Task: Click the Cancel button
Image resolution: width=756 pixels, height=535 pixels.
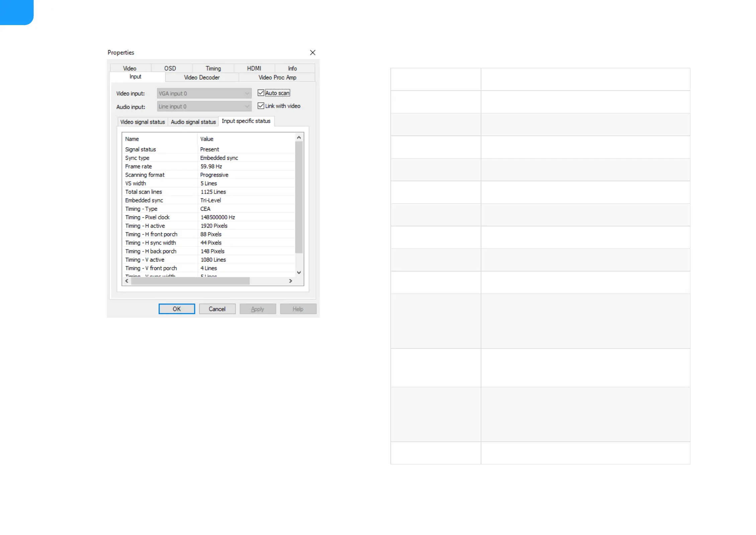Action: 217,309
